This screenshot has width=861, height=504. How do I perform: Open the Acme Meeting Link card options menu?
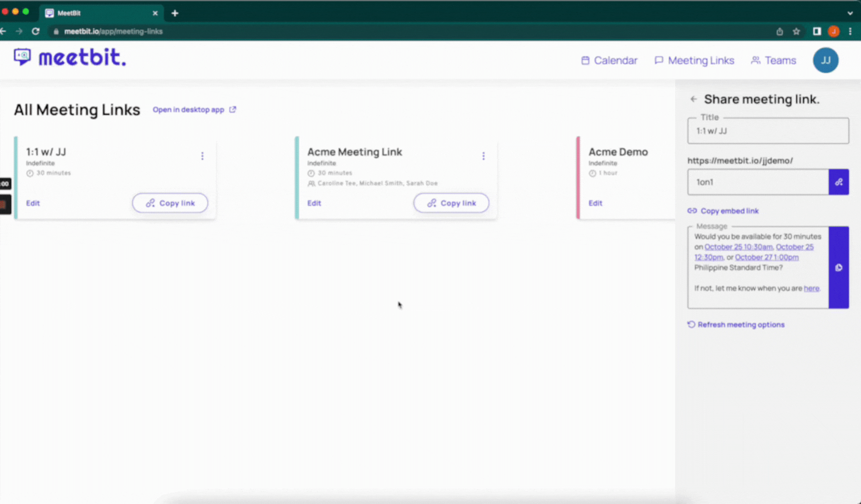tap(483, 156)
